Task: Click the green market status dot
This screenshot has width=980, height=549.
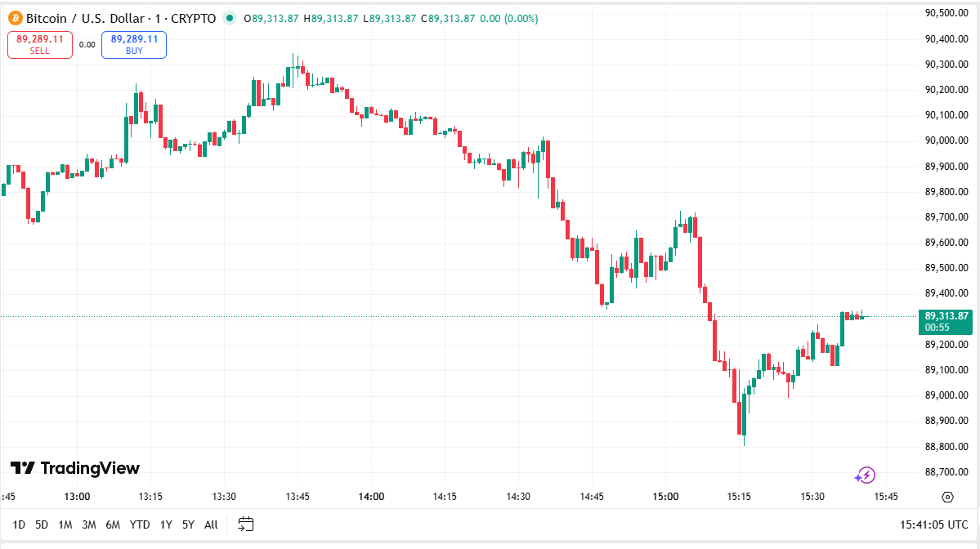Action: coord(229,18)
